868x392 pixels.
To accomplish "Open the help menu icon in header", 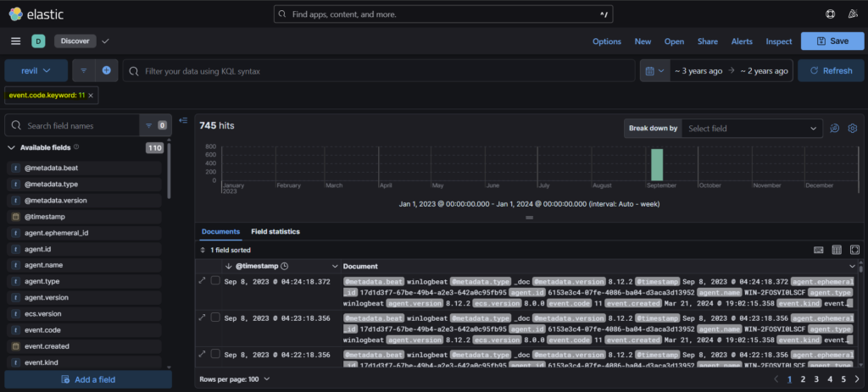I will pos(829,14).
